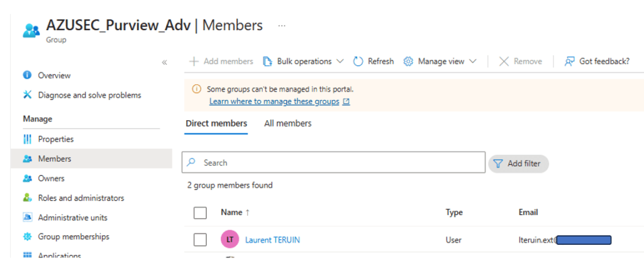Viewport: 644px width, 275px height.
Task: Select the Direct members tab
Action: point(216,124)
